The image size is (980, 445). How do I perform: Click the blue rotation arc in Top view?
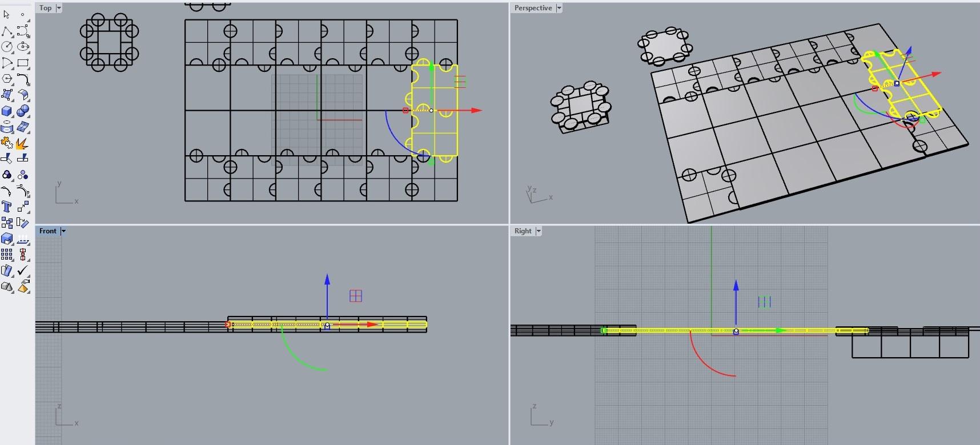pos(397,141)
